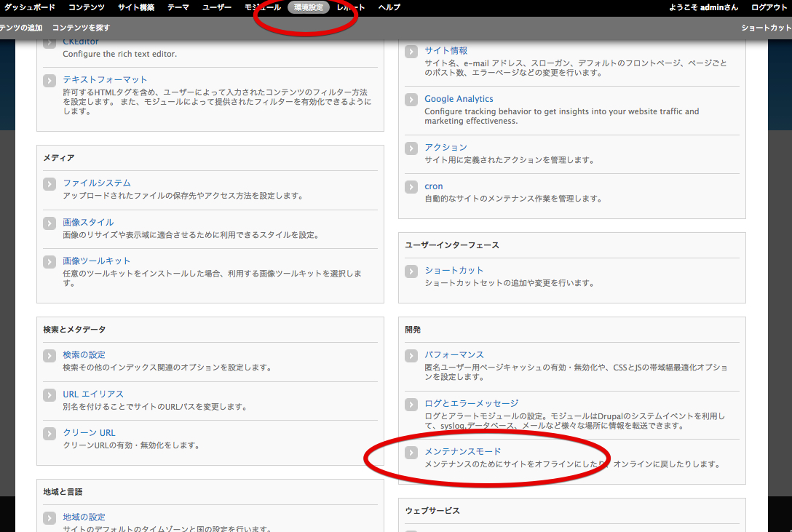Screen dimensions: 792x532
Task: Open the メンテナンスモード settings link
Action: point(462,451)
